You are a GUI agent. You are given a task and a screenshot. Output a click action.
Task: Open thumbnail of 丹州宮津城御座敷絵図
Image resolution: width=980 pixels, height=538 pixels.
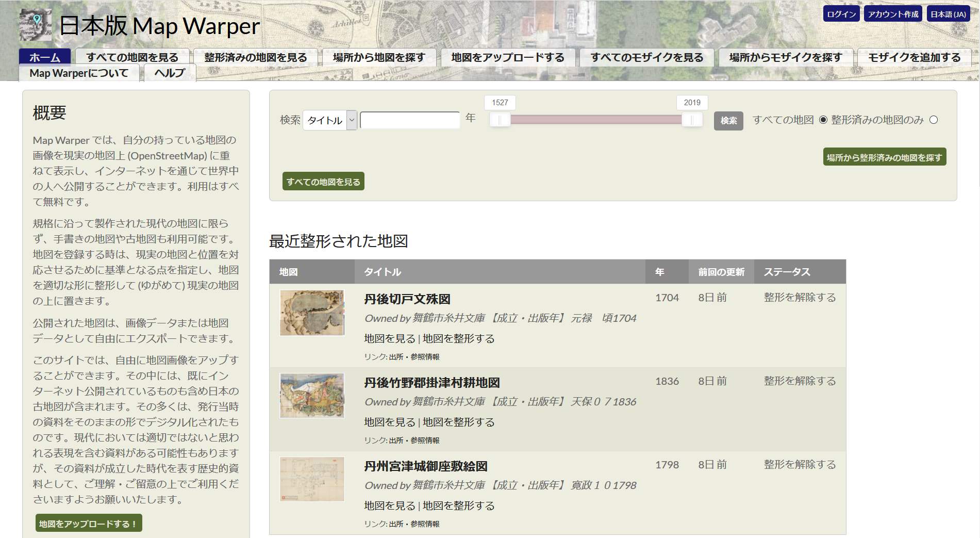pos(312,479)
